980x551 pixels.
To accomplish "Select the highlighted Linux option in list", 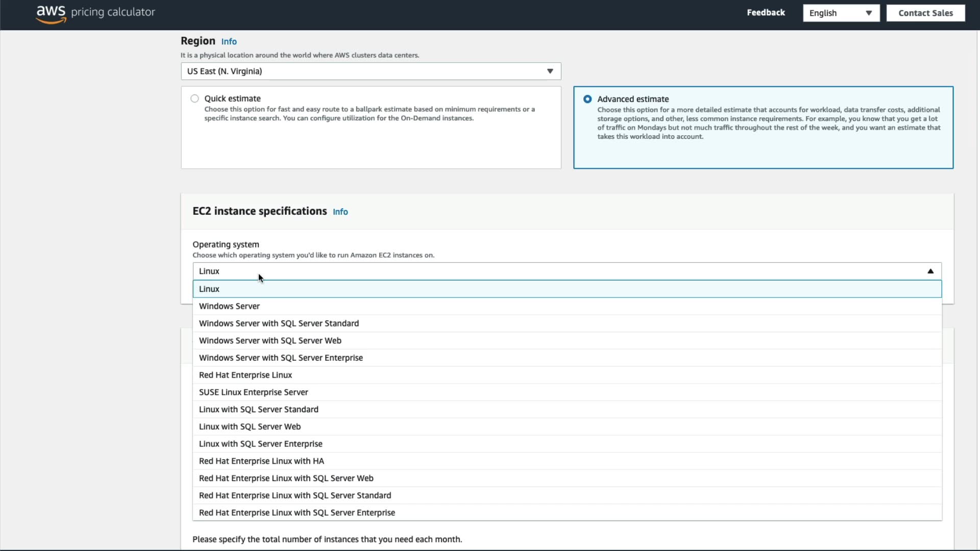I will pyautogui.click(x=209, y=289).
